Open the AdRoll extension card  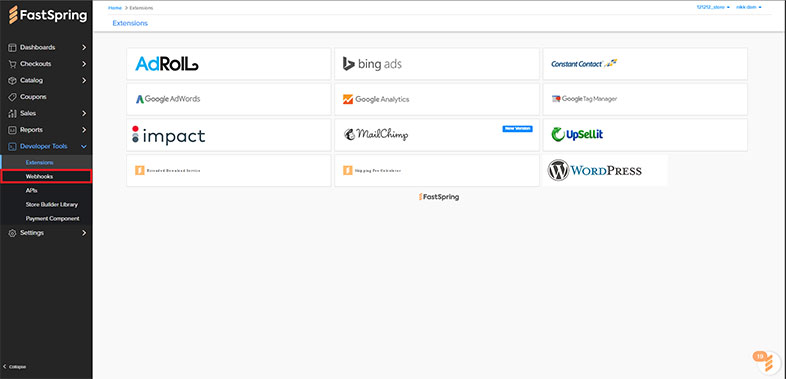tap(229, 64)
